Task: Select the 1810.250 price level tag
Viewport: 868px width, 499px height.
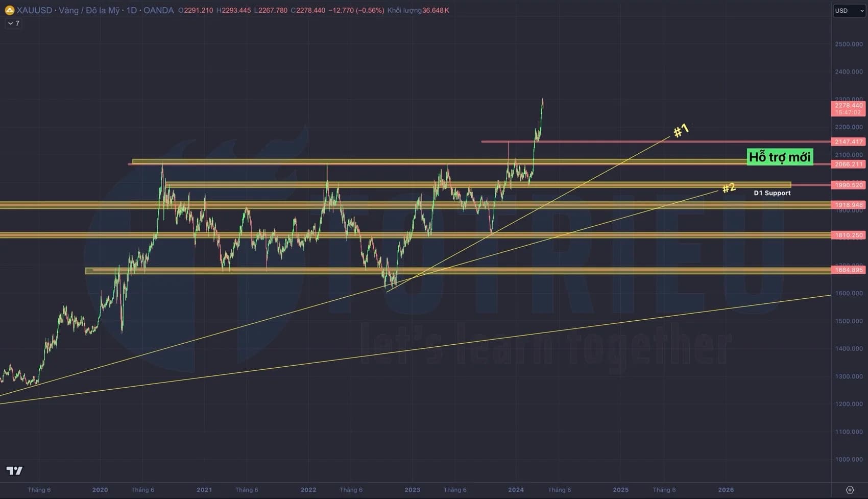Action: pos(849,235)
